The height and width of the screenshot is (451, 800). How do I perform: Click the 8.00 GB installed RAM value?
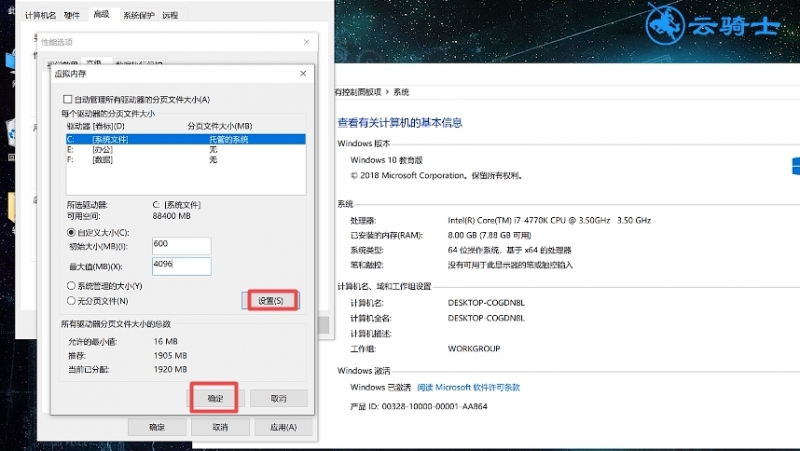489,235
